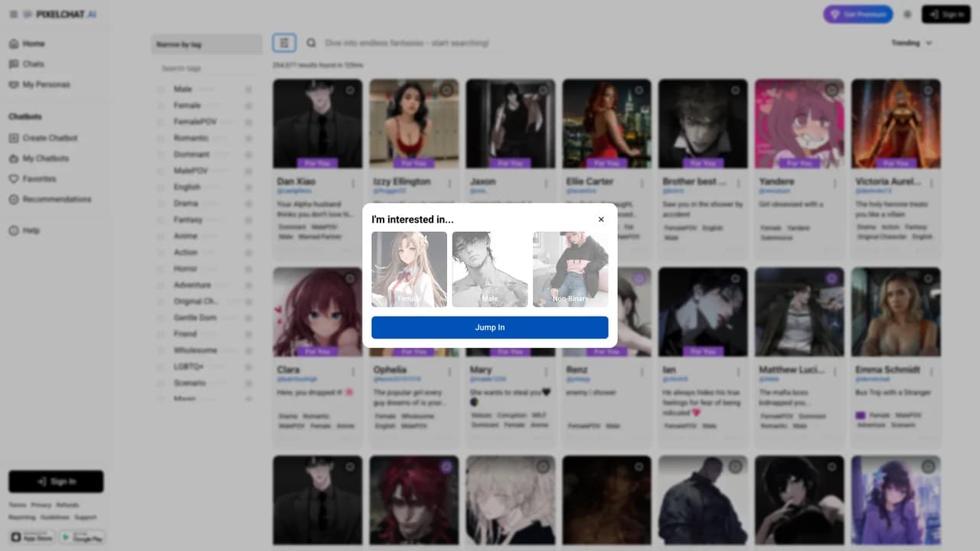Click the sidebar bottom Sign In button

pyautogui.click(x=56, y=481)
